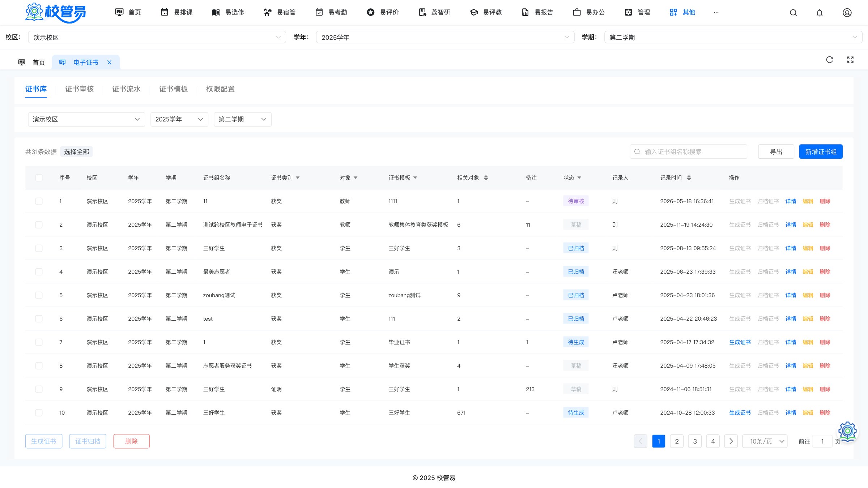The width and height of the screenshot is (868, 488).
Task: Go to next page arrow in pagination
Action: pyautogui.click(x=731, y=441)
